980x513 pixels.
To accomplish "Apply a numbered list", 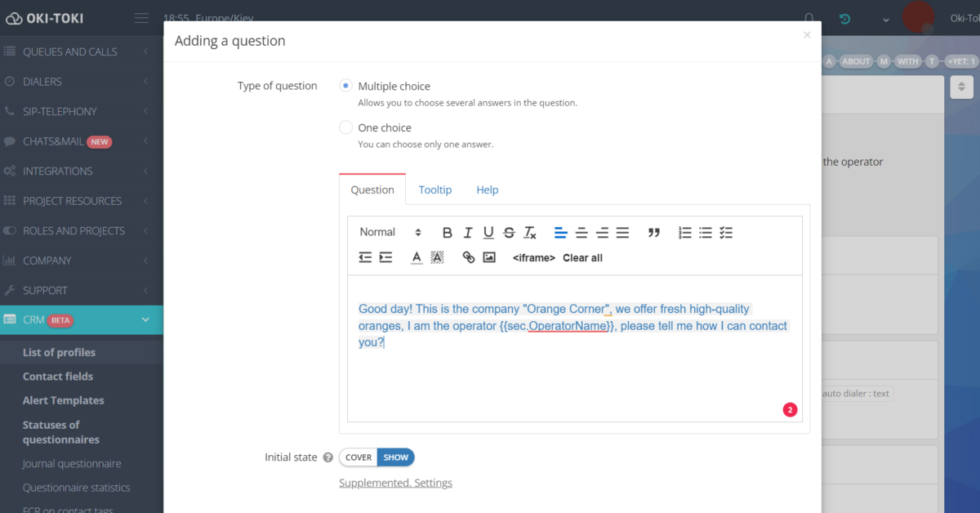I will pyautogui.click(x=684, y=232).
